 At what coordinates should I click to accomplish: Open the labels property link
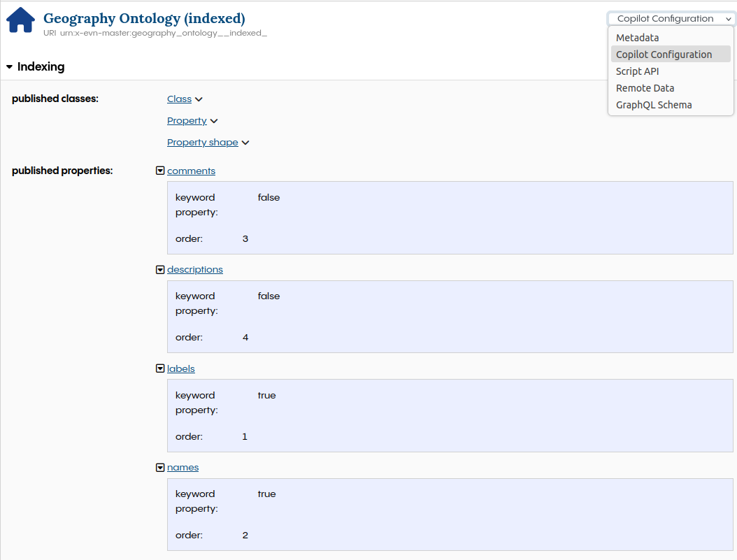[180, 368]
